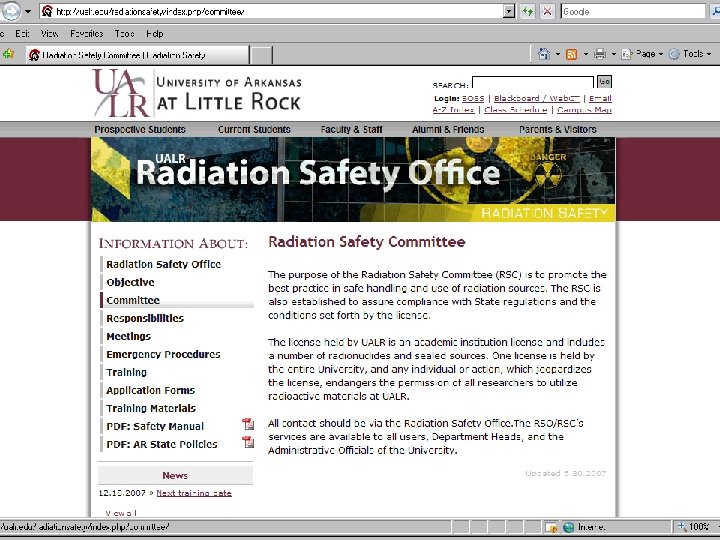Open the Campus Map link

click(x=584, y=110)
